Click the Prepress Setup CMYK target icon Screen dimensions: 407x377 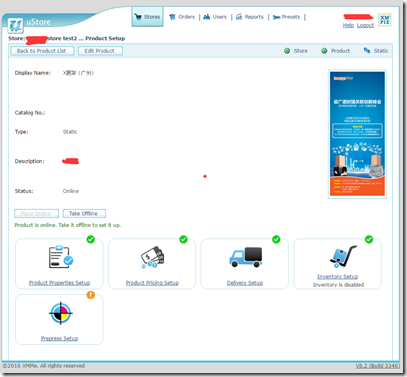pyautogui.click(x=61, y=313)
